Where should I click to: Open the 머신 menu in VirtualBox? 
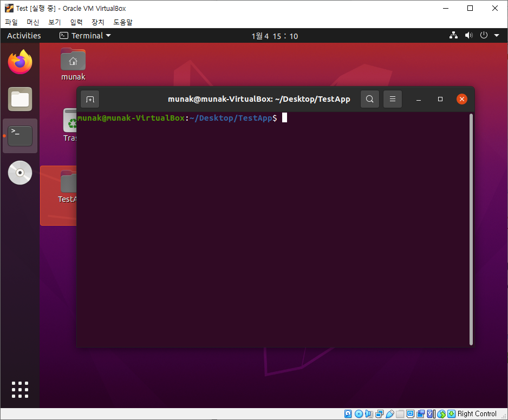(32, 22)
